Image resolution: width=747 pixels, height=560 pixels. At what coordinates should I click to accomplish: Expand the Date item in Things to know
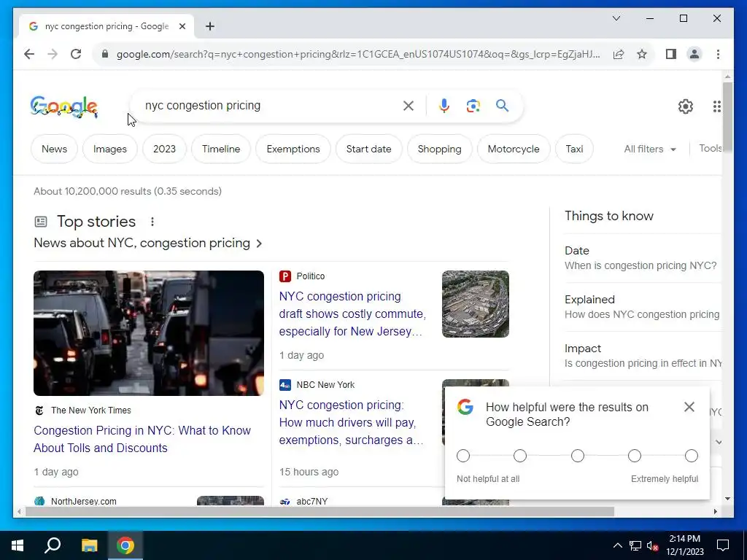pos(643,258)
